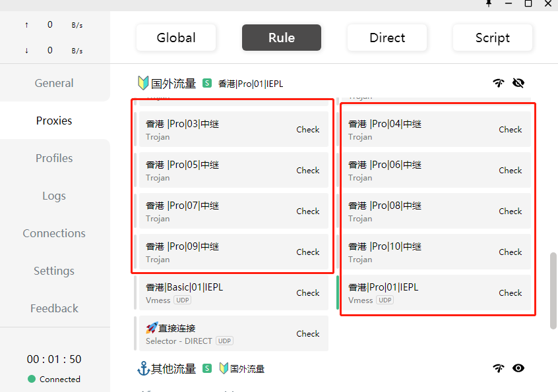
Task: Open the Profiles tab in sidebar
Action: 54,158
